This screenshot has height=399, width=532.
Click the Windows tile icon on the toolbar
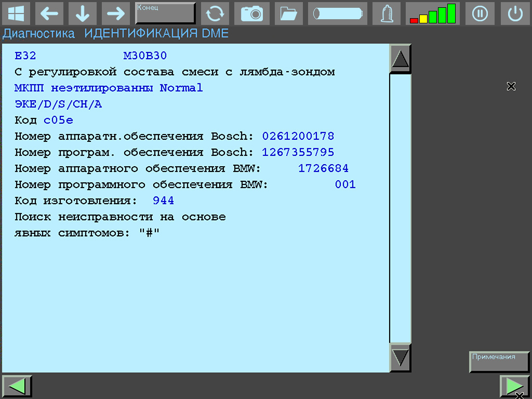tap(16, 14)
